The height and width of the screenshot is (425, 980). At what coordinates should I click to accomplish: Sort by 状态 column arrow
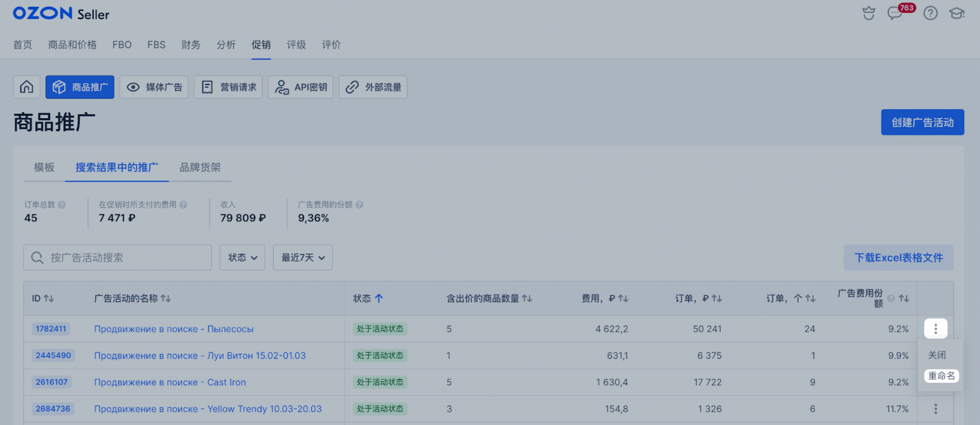(x=379, y=298)
